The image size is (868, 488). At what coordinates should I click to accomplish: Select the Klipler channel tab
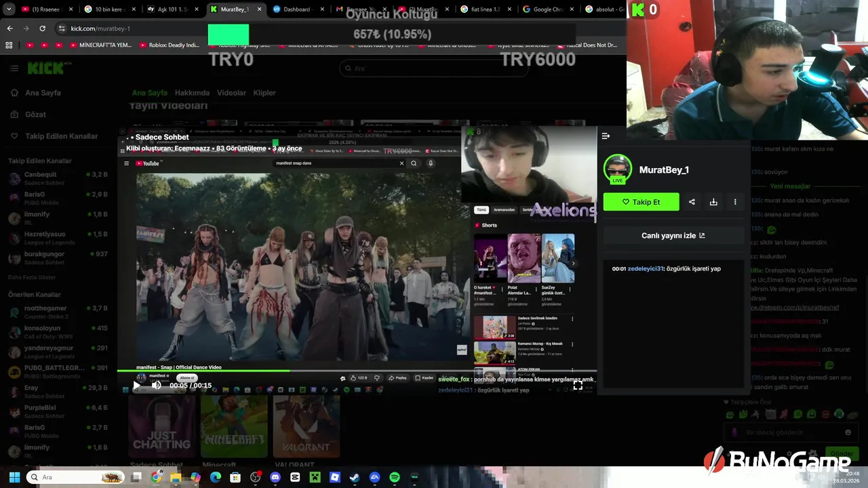[264, 93]
